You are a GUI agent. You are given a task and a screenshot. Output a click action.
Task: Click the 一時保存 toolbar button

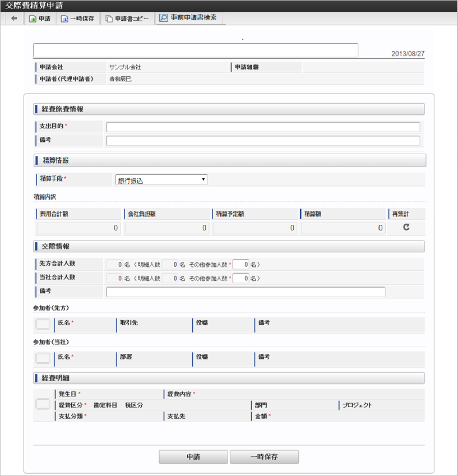point(78,19)
